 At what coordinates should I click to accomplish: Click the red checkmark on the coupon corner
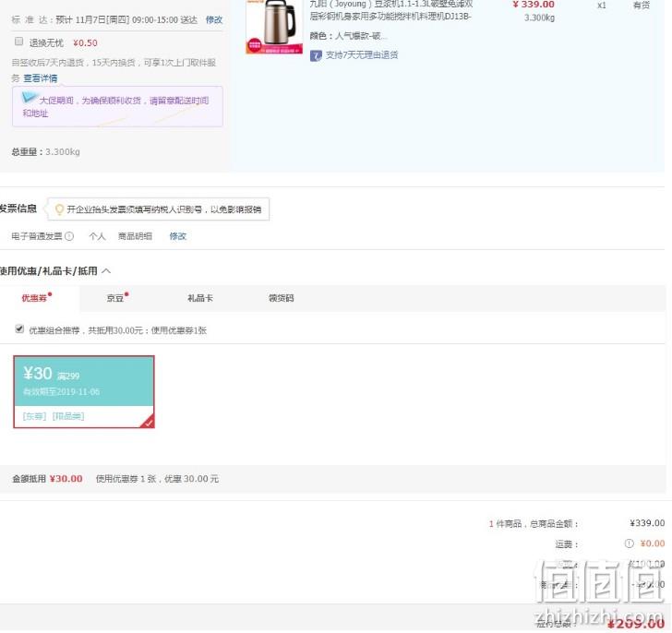click(149, 423)
